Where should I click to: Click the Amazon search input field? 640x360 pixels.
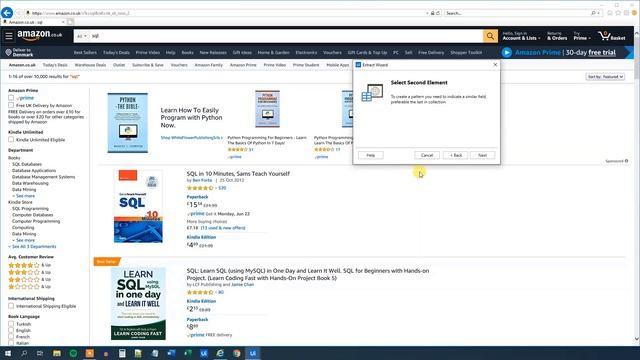coord(286,36)
